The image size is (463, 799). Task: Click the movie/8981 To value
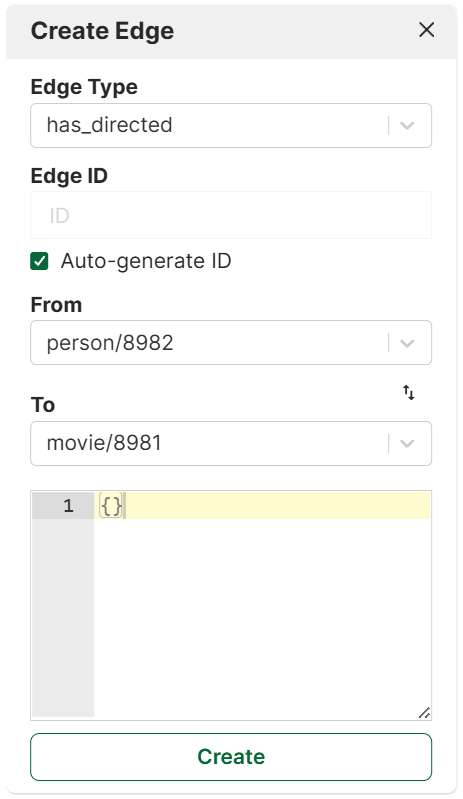[104, 443]
